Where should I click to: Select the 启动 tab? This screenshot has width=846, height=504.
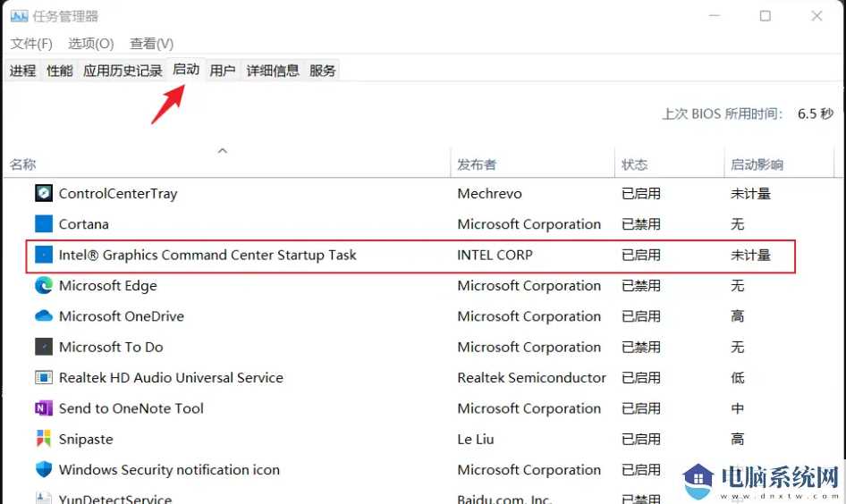point(186,70)
